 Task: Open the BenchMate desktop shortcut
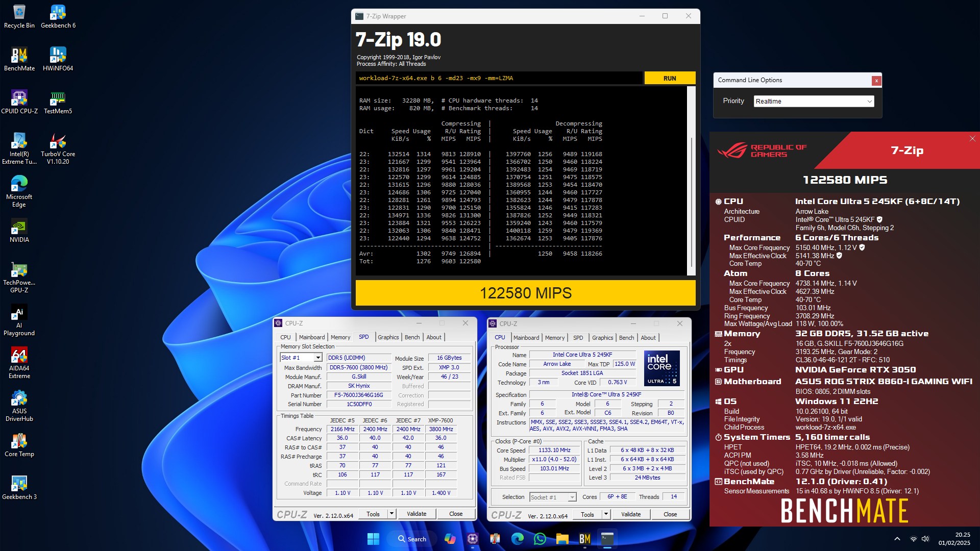[x=19, y=59]
